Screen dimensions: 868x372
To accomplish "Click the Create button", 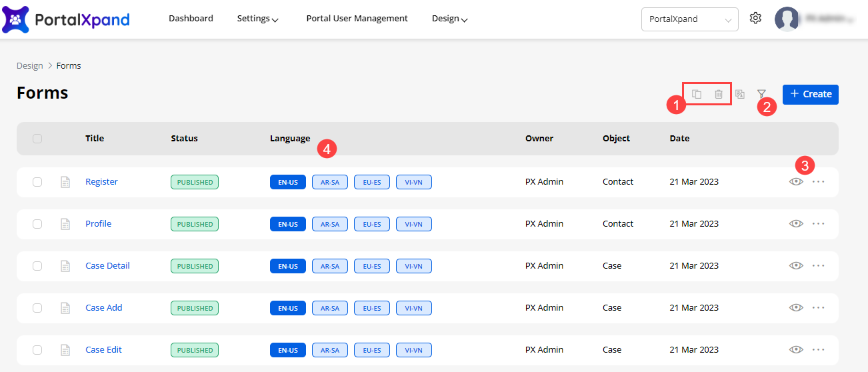I will (810, 94).
